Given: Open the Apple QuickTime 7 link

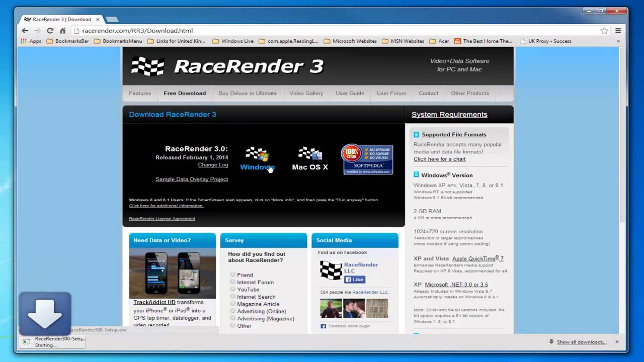Looking at the screenshot, I should [478, 258].
